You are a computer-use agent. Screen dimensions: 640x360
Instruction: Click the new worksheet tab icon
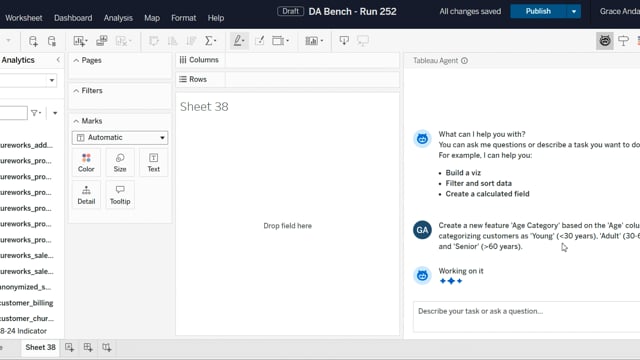coord(69,347)
